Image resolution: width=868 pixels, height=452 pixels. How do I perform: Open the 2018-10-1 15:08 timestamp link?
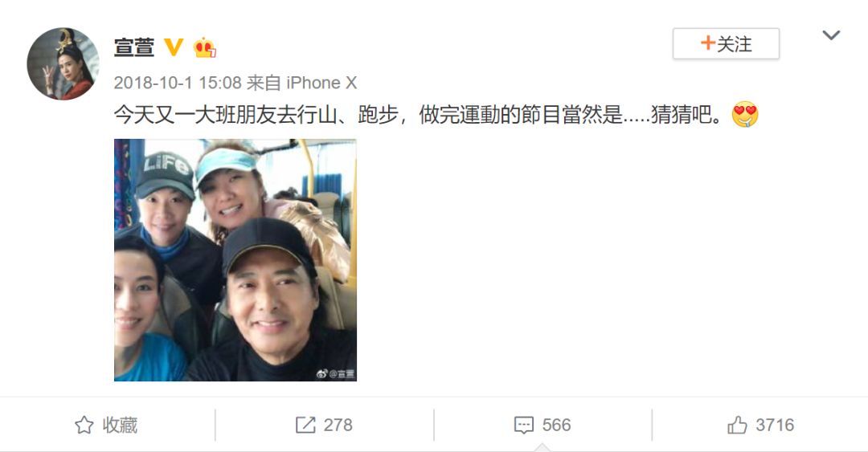(x=177, y=83)
